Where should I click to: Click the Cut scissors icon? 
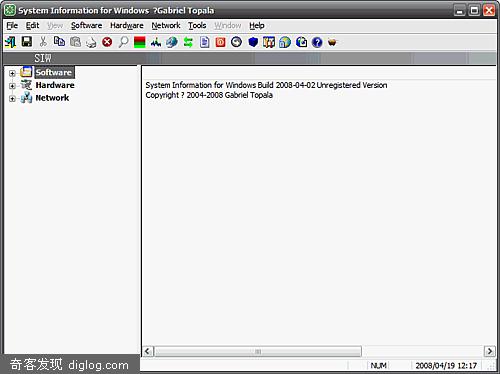click(x=43, y=42)
